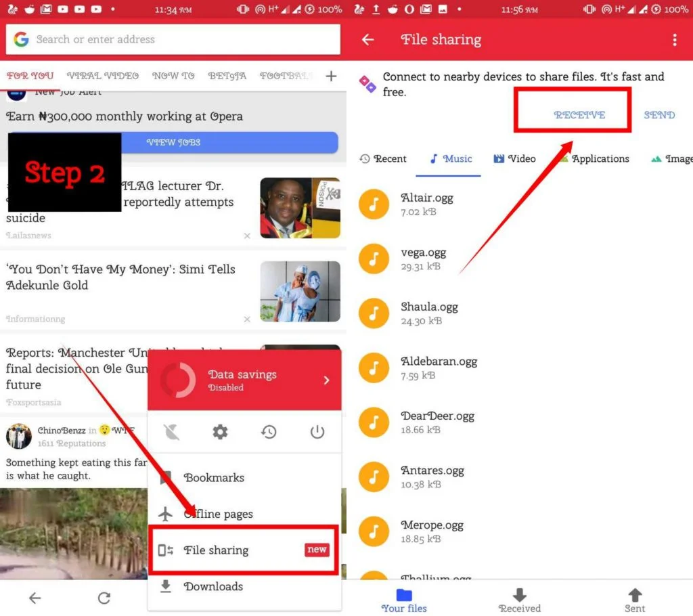This screenshot has width=693, height=616.
Task: Select Aldebaran.ogg music icon
Action: point(374,368)
